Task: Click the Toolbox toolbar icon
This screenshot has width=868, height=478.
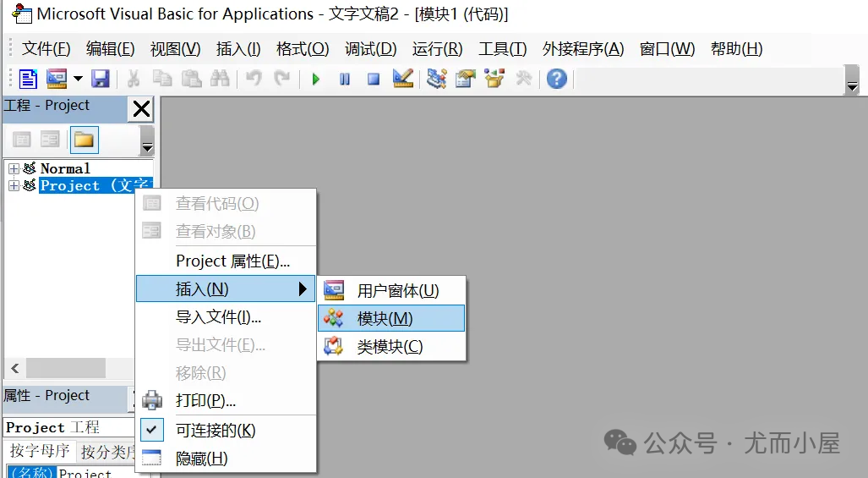Action: point(523,79)
